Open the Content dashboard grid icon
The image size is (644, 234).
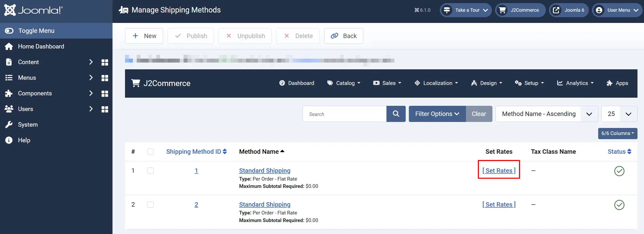(105, 62)
